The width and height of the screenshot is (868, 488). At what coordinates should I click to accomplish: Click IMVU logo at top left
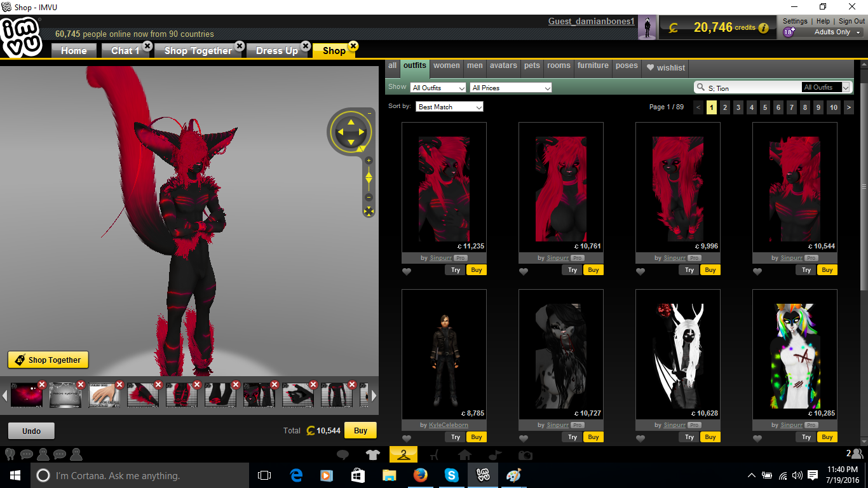tap(22, 38)
